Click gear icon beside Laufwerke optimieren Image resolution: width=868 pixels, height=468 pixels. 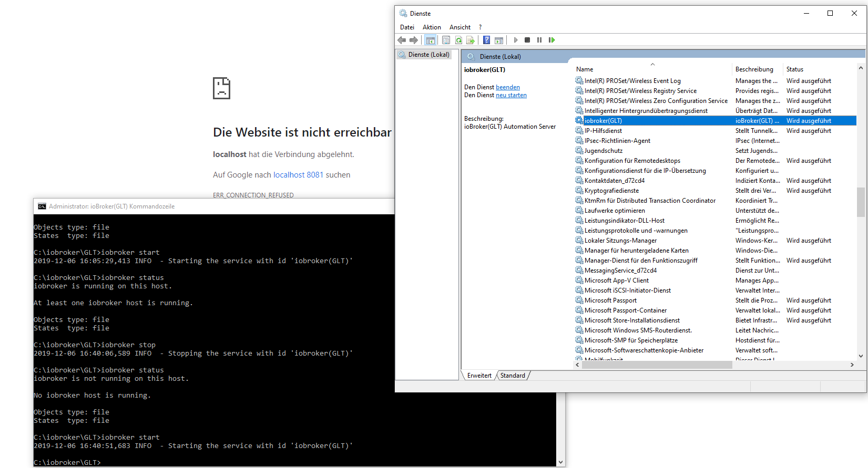coord(579,210)
